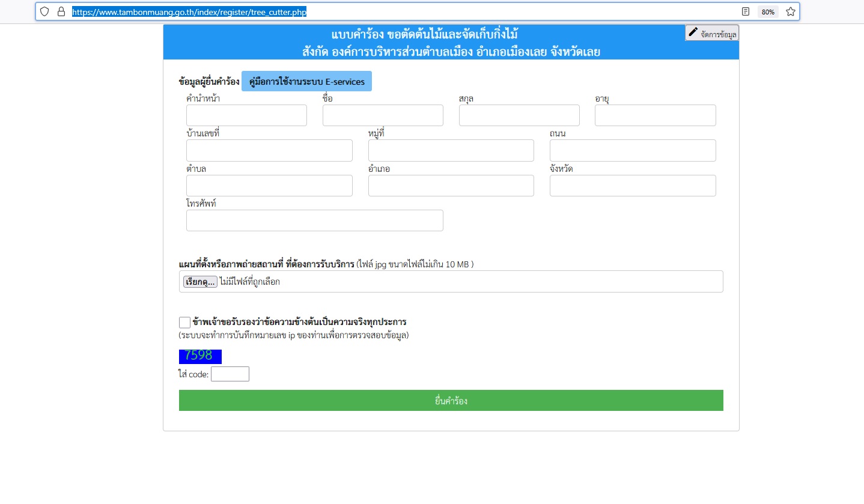Click the ระบบจะทำการบันทึกหมายเลข ip note text

click(x=294, y=335)
